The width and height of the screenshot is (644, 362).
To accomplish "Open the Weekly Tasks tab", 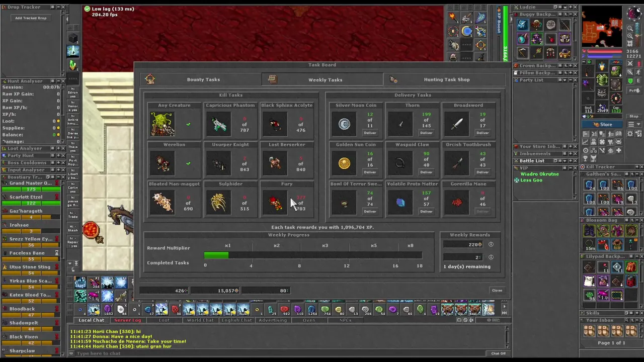I will tap(322, 79).
